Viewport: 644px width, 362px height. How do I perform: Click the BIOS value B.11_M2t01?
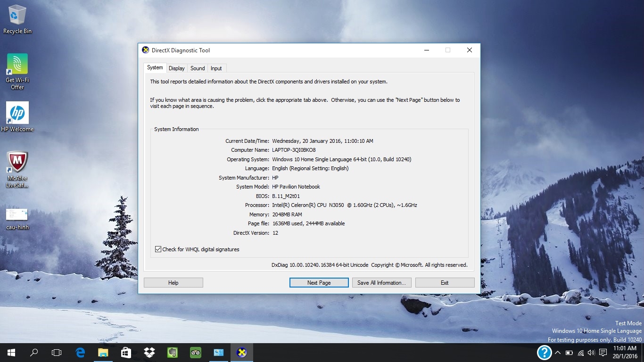(286, 196)
